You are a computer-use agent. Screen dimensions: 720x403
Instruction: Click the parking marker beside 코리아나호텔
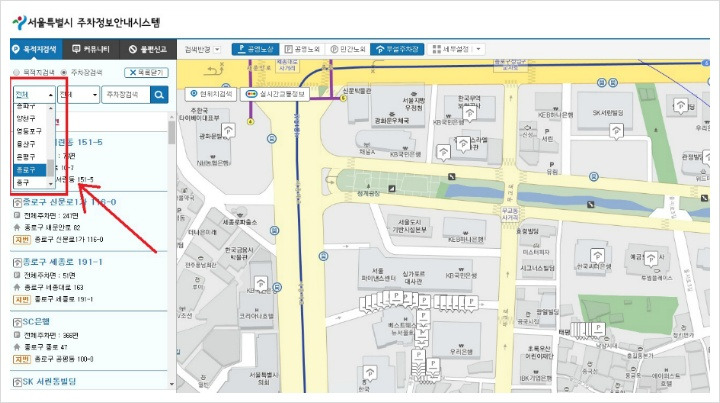[x=261, y=284]
